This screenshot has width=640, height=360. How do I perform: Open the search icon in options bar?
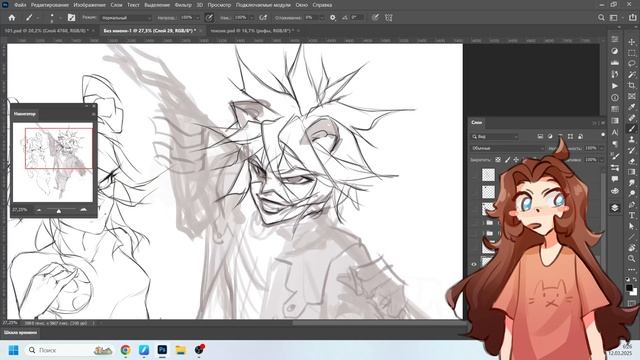click(601, 18)
